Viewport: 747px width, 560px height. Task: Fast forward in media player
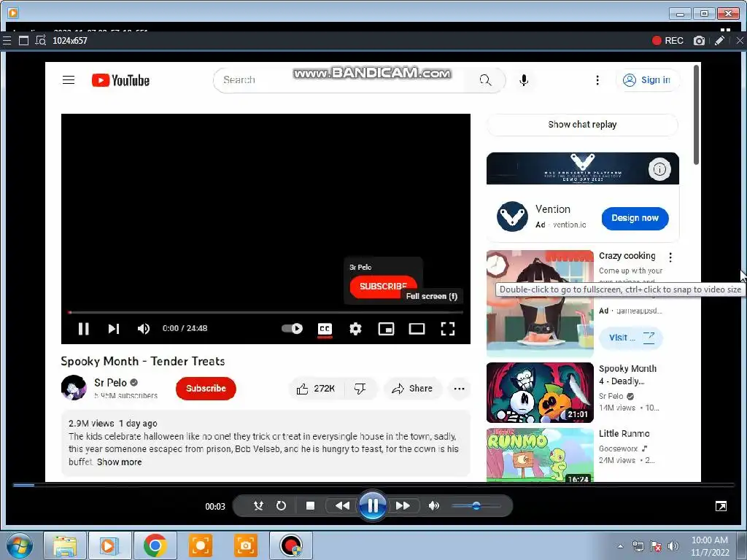403,506
